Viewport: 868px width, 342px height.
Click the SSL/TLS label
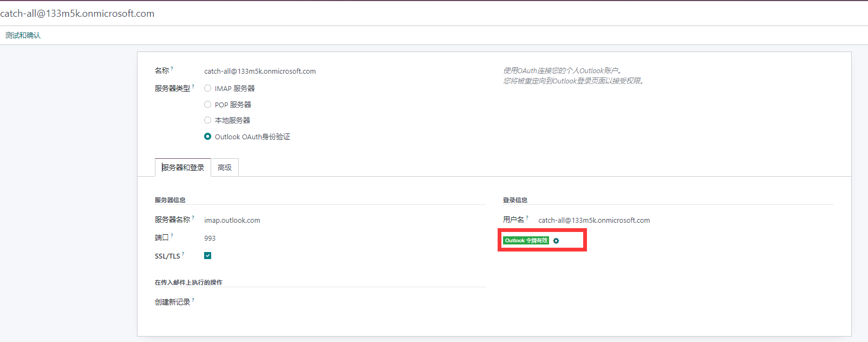point(167,256)
